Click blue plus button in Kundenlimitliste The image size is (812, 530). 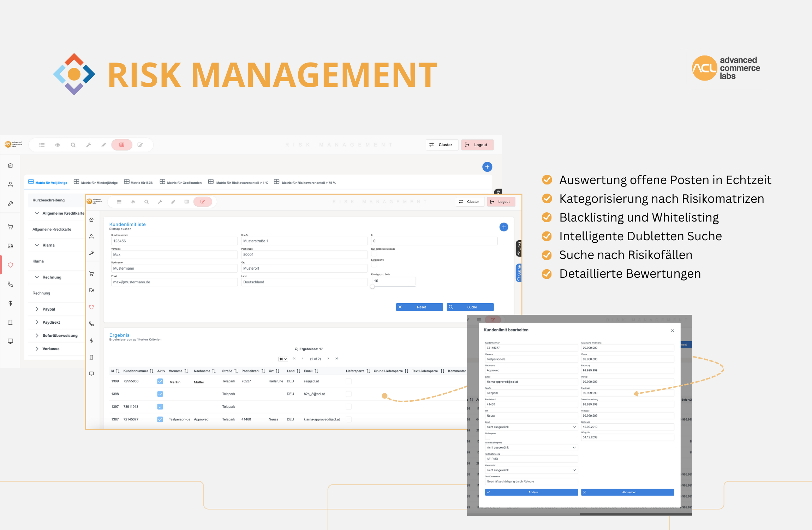coord(504,227)
